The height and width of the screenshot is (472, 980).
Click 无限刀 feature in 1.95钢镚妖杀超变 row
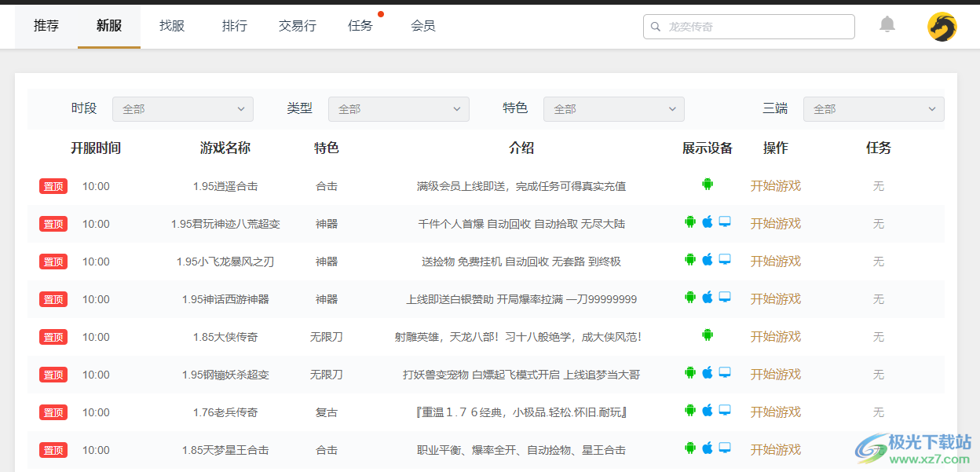pyautogui.click(x=327, y=375)
